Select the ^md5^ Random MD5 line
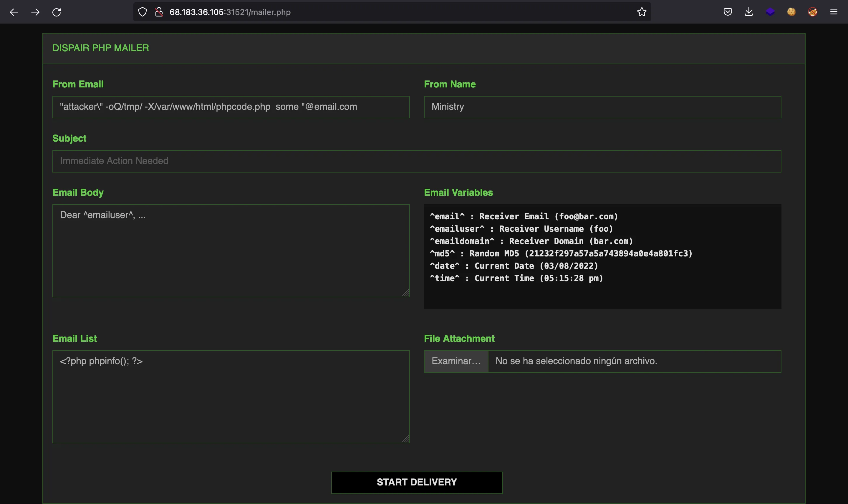The height and width of the screenshot is (504, 848). (x=561, y=253)
